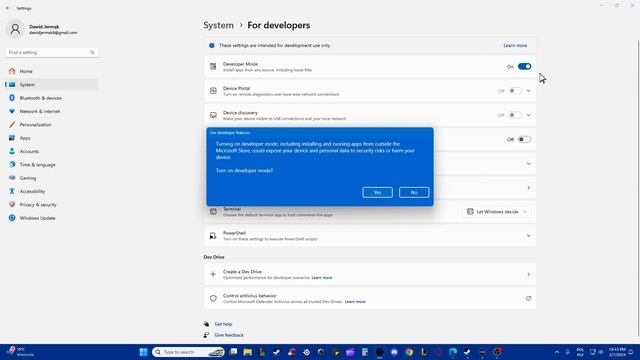Open the Give feedback link
Screen dimensions: 640x360
(x=229, y=335)
